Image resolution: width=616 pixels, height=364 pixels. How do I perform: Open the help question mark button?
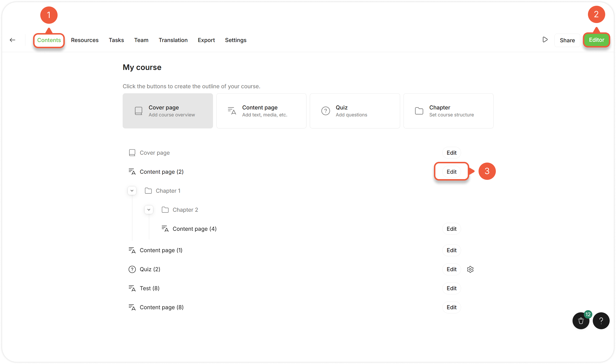coord(601,321)
